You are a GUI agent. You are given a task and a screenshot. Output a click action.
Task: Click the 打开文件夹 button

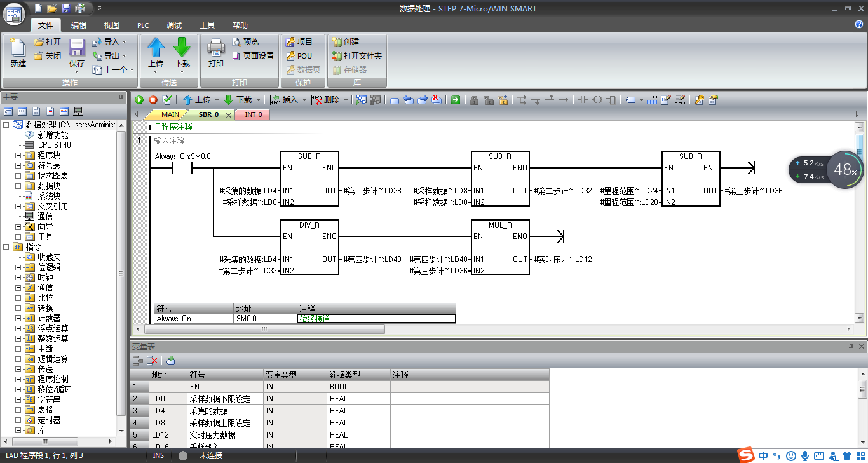point(356,56)
